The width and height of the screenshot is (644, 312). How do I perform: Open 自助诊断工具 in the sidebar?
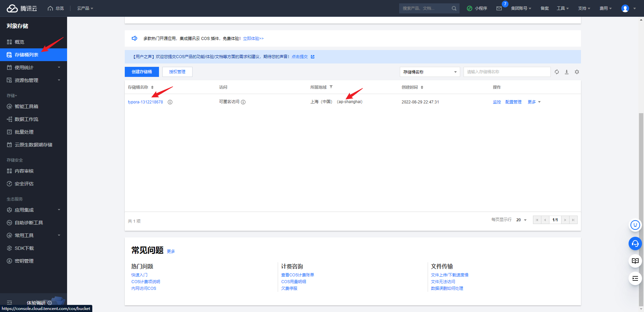click(x=34, y=223)
